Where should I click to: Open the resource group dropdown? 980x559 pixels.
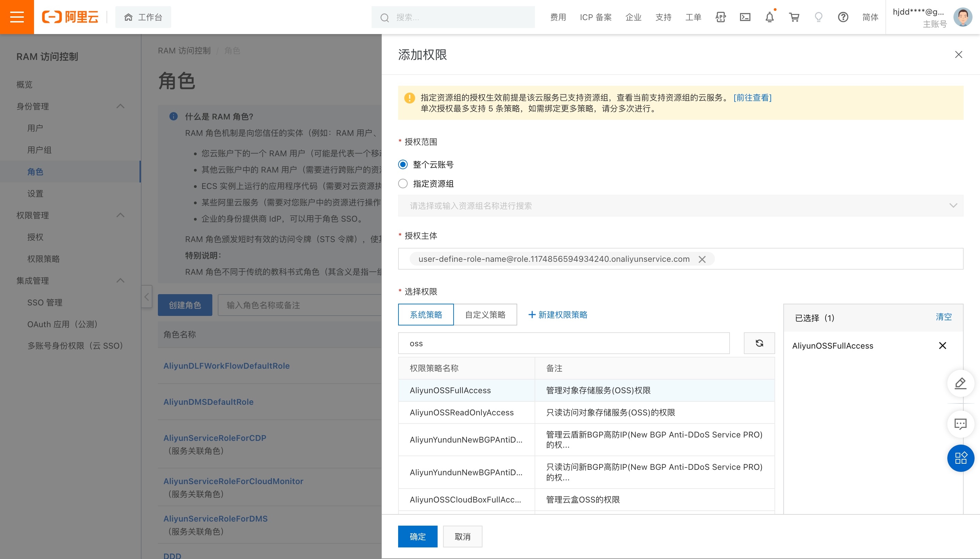tap(680, 206)
